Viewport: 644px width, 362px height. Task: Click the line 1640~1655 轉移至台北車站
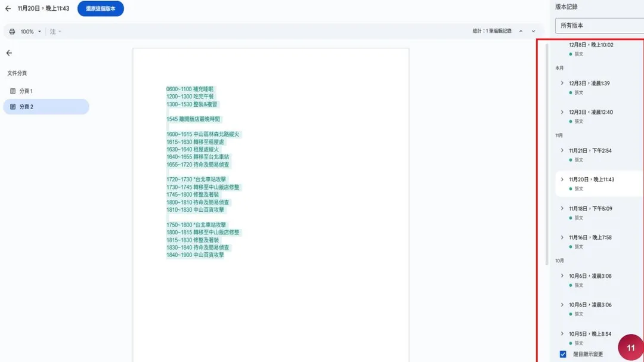click(197, 157)
